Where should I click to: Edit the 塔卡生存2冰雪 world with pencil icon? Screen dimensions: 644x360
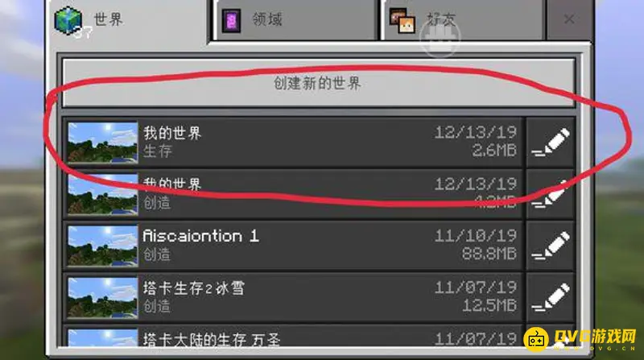pos(551,297)
